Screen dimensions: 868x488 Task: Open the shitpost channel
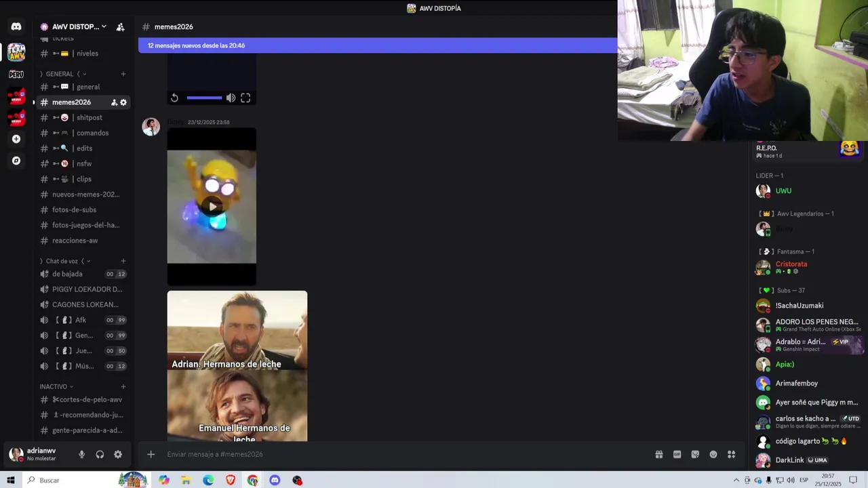(x=83, y=118)
